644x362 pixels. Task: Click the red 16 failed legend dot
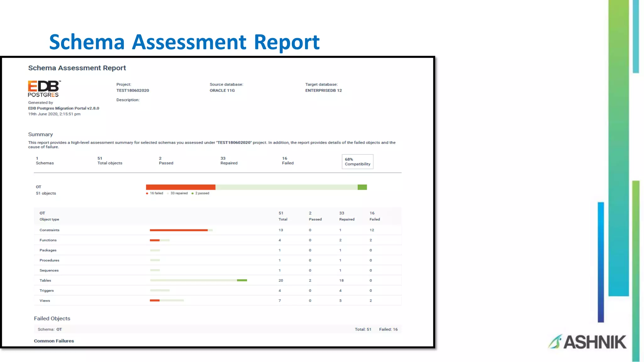pyautogui.click(x=147, y=194)
